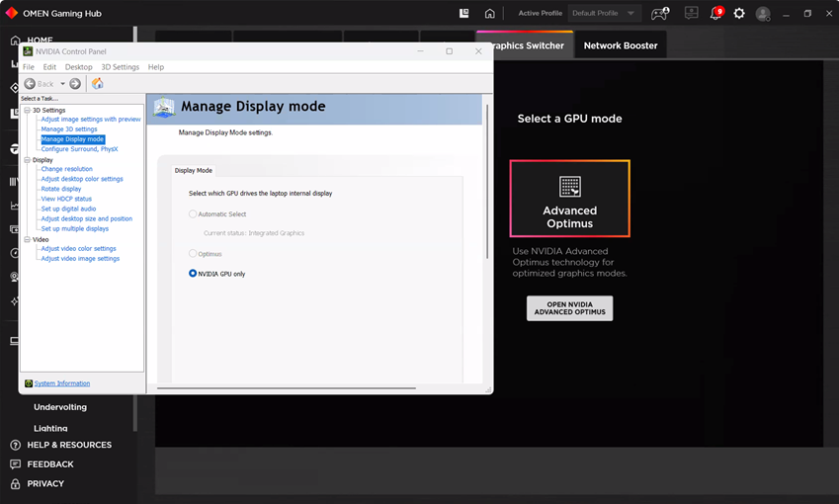This screenshot has height=504, width=839.
Task: Open View HDCP status
Action: click(x=66, y=199)
